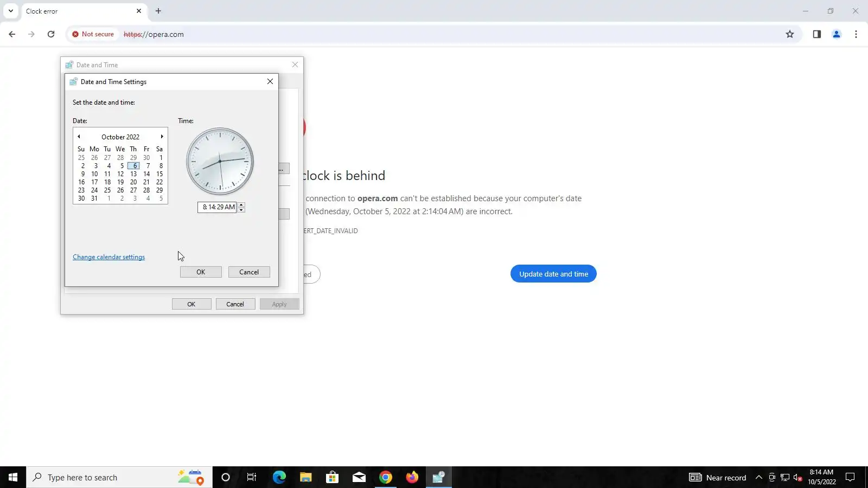The image size is (868, 488).
Task: Click OK in the Date and Time window
Action: (x=192, y=304)
